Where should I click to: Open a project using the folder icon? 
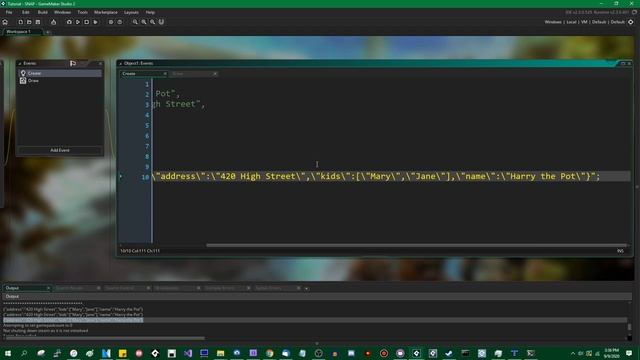(29, 22)
